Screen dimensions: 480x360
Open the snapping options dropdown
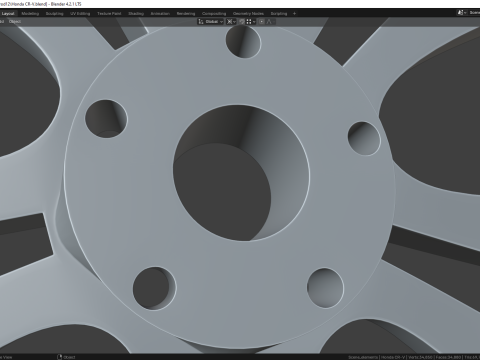(x=251, y=22)
